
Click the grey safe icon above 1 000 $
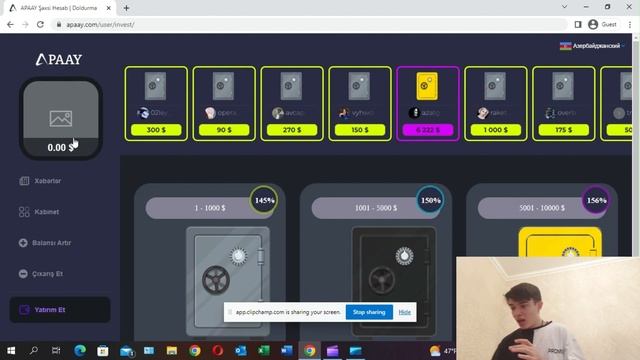pos(495,86)
